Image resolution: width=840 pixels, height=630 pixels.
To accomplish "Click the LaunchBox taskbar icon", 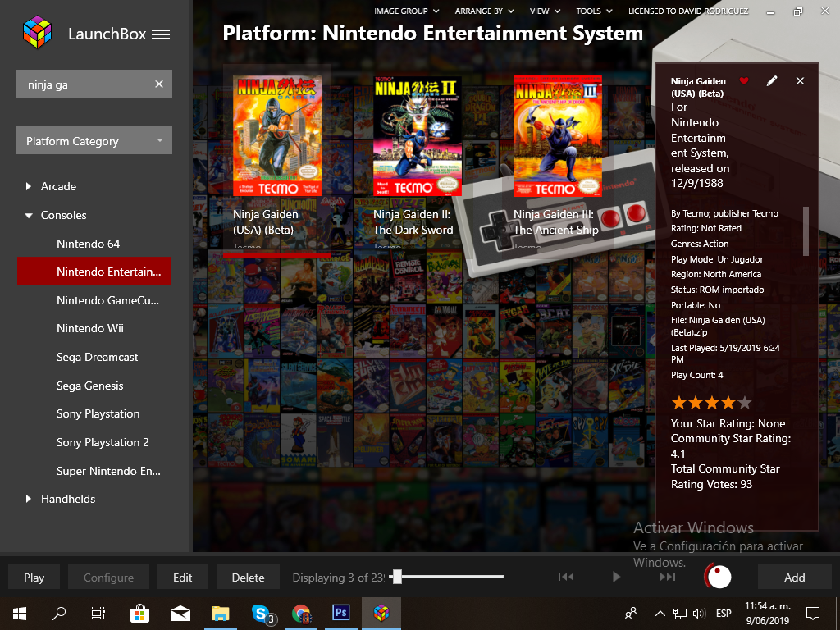I will (381, 614).
